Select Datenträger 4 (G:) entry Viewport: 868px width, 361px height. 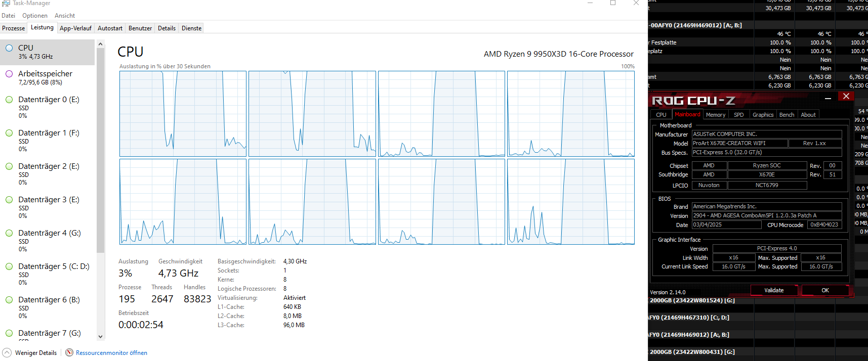(x=48, y=241)
